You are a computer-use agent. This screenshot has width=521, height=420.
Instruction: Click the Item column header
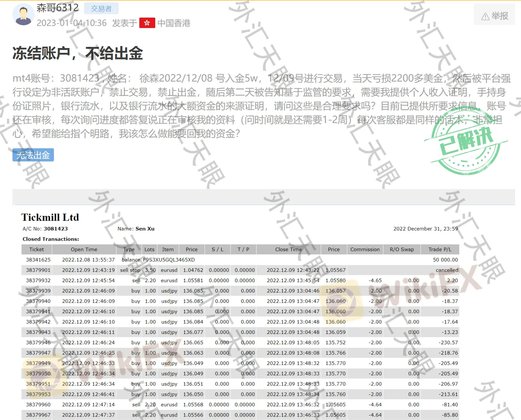point(168,250)
